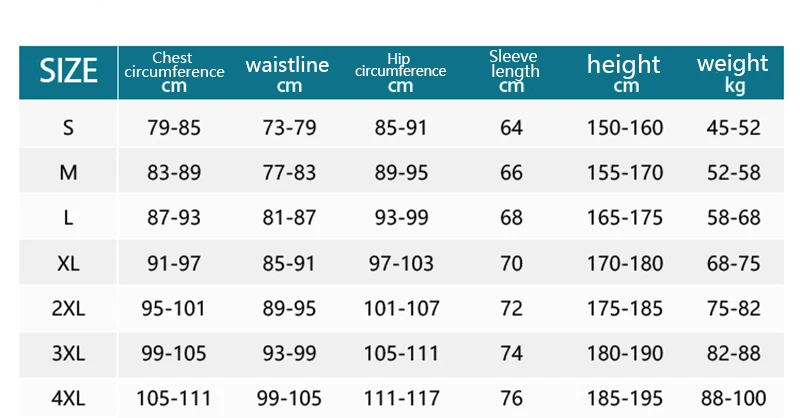Select the XL size row label
800x418 pixels.
pos(68,263)
